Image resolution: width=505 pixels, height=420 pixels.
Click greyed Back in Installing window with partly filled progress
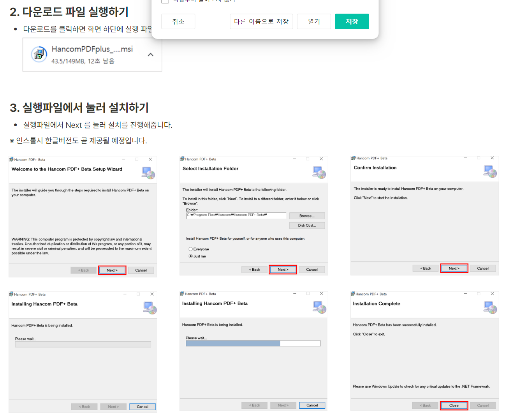(255, 405)
